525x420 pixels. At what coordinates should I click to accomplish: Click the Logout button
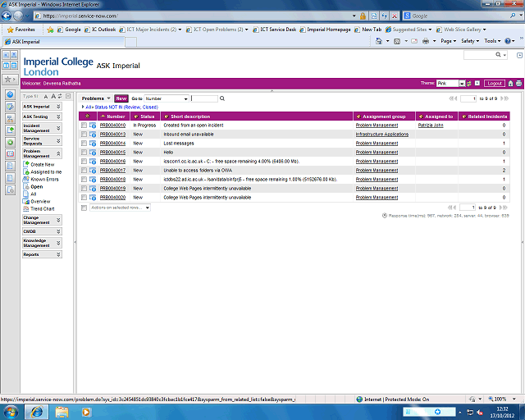coord(494,83)
